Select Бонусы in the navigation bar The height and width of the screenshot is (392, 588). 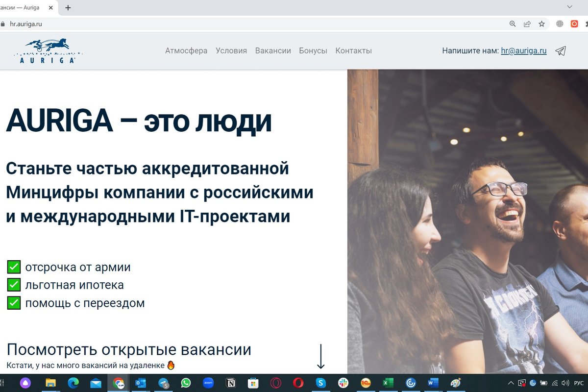click(313, 51)
